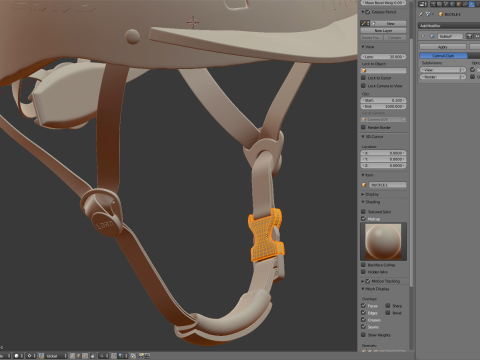Enable Lock to Cursor checkbox
This screenshot has height=360, width=480.
364,78
